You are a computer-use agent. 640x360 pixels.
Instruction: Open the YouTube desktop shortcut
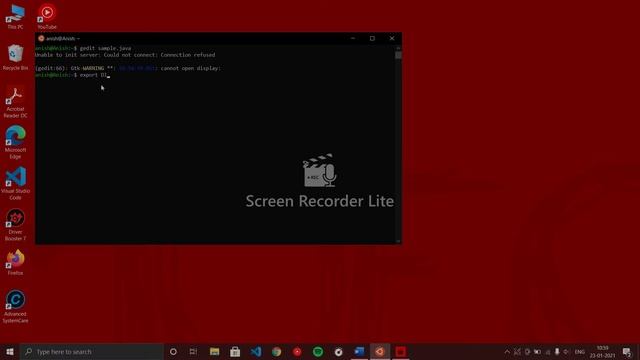click(x=47, y=17)
